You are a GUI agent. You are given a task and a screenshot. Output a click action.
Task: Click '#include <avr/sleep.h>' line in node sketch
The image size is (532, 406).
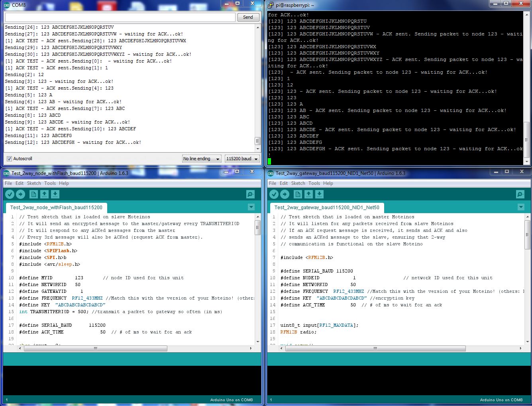pos(49,264)
